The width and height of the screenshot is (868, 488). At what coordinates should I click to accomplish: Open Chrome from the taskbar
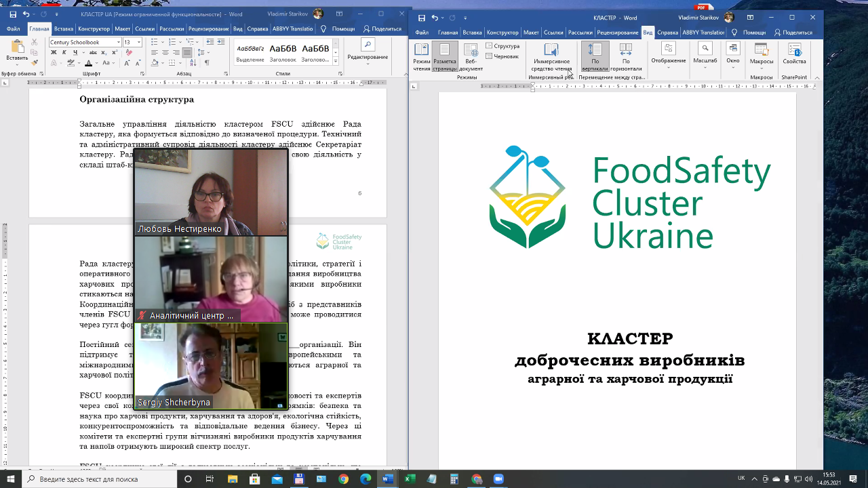[344, 479]
